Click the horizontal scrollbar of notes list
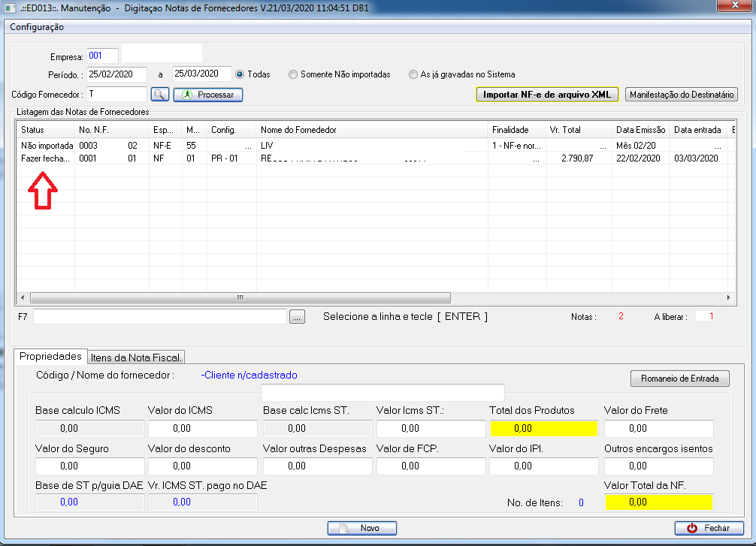This screenshot has height=546, width=756. (240, 297)
